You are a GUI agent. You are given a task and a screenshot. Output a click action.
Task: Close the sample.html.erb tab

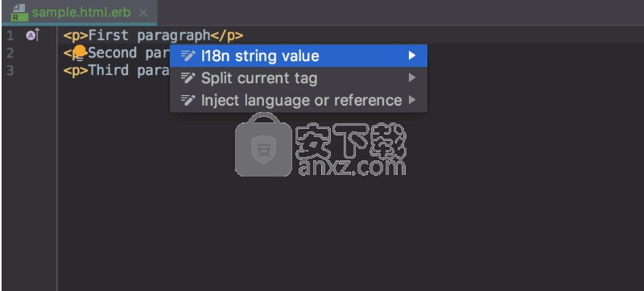(x=143, y=13)
